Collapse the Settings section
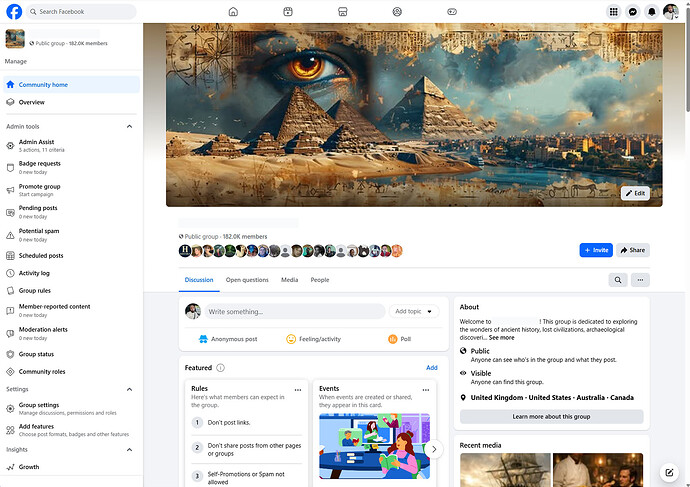 [x=129, y=389]
